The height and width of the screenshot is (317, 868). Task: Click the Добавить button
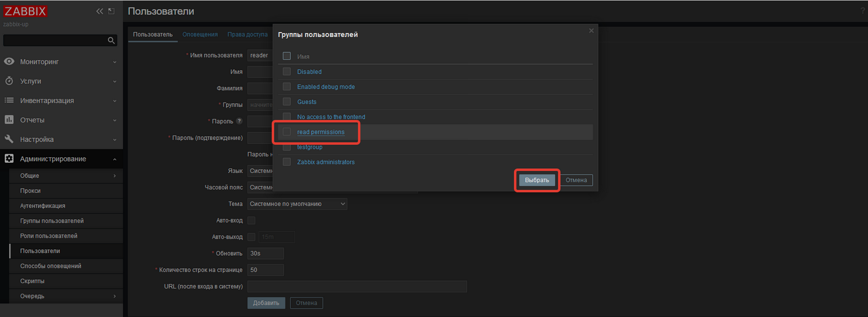click(x=266, y=303)
